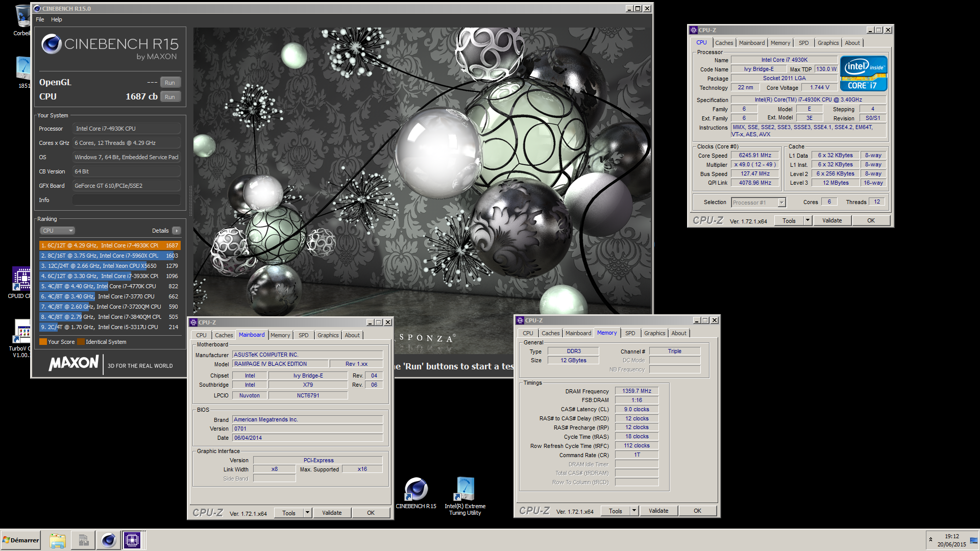Click the MAXON logo in Cinebench

tap(73, 363)
